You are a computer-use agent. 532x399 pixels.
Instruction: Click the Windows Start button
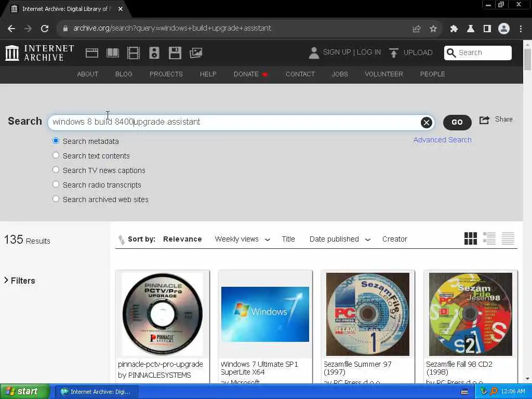[x=24, y=392]
